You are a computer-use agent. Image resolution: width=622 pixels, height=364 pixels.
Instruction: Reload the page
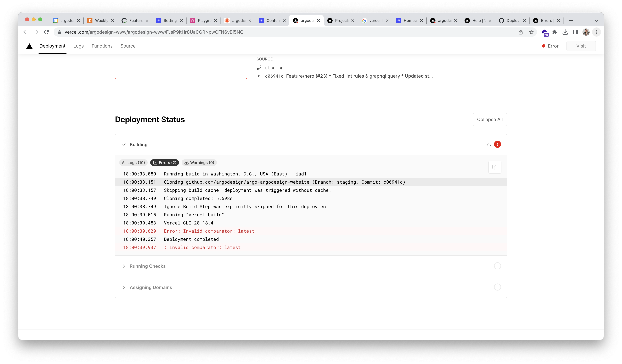(x=46, y=32)
